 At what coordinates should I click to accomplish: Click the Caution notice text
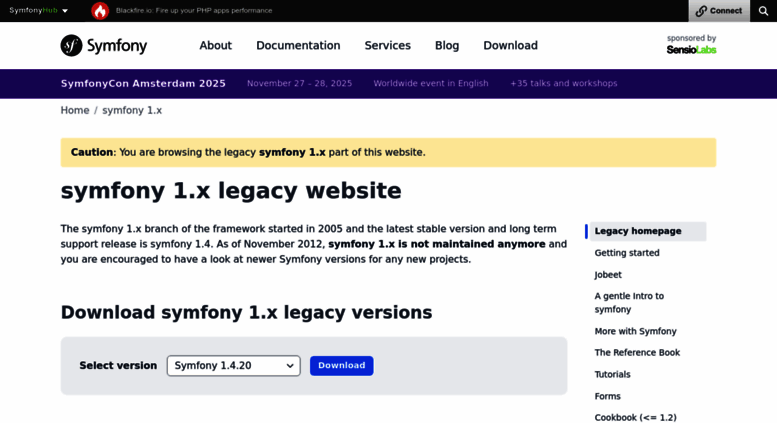point(248,153)
